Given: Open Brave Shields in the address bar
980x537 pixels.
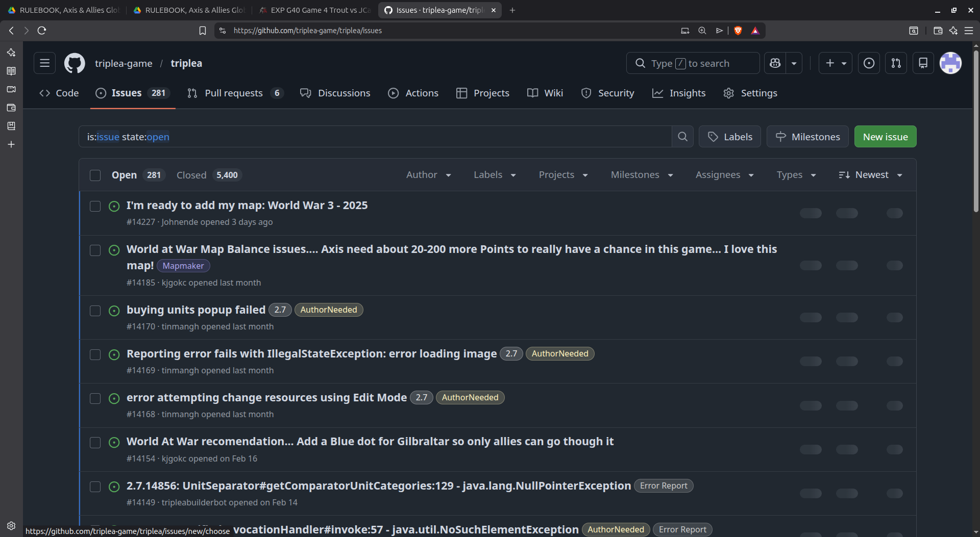Looking at the screenshot, I should [x=739, y=31].
